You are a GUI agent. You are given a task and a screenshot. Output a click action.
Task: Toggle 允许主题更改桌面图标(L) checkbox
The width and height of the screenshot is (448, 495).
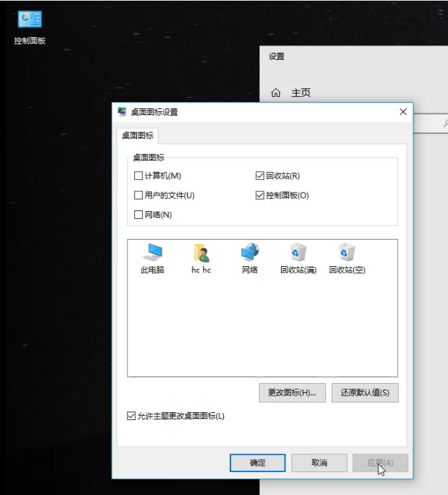[x=131, y=416]
